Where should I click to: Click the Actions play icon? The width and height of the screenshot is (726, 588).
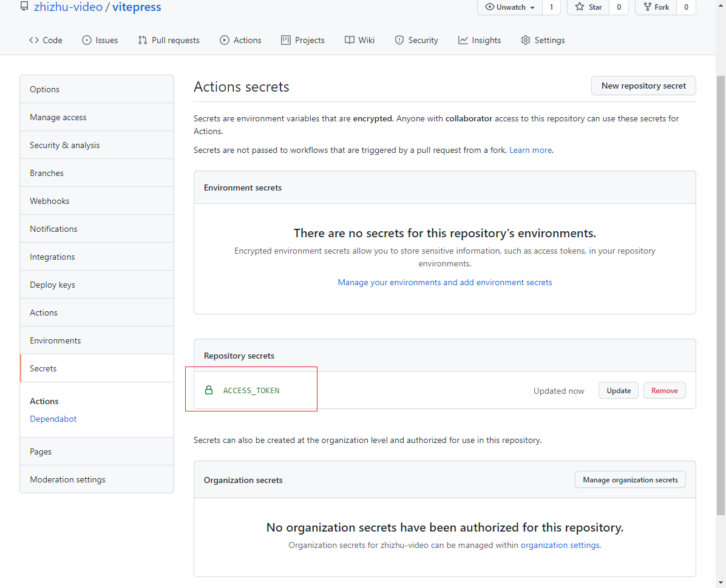[x=225, y=40]
